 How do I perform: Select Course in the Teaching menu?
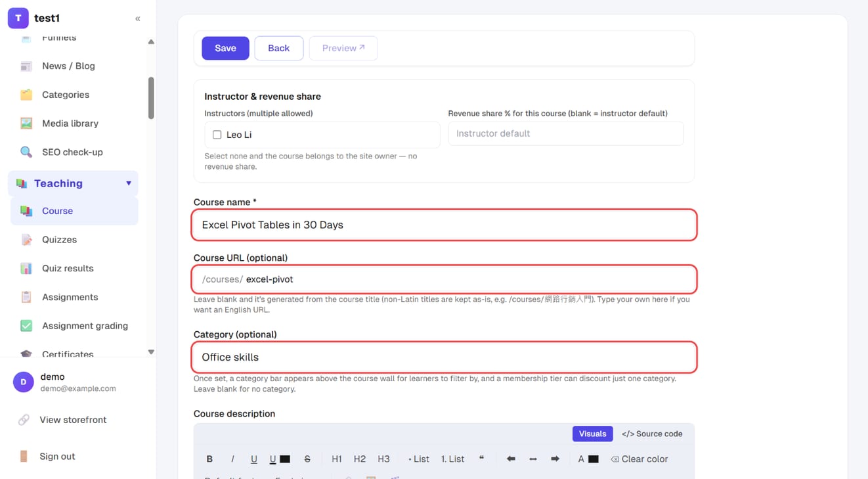tap(74, 211)
